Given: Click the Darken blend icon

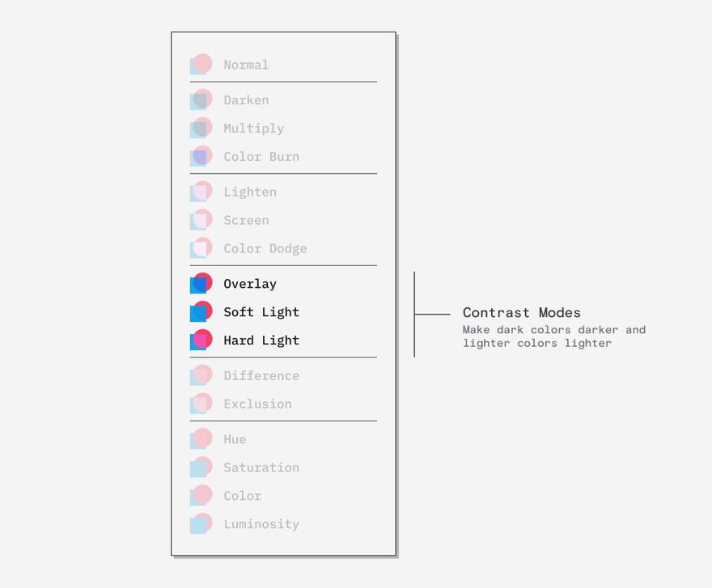Looking at the screenshot, I should (x=201, y=99).
